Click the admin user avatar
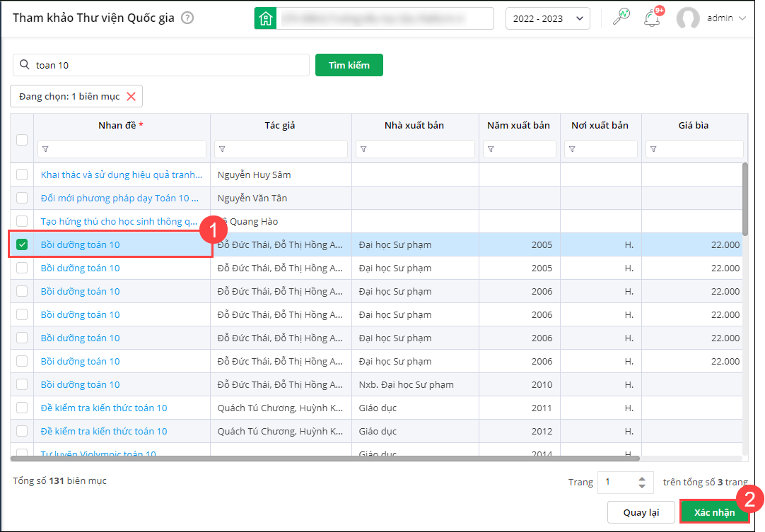The width and height of the screenshot is (765, 532). (687, 18)
